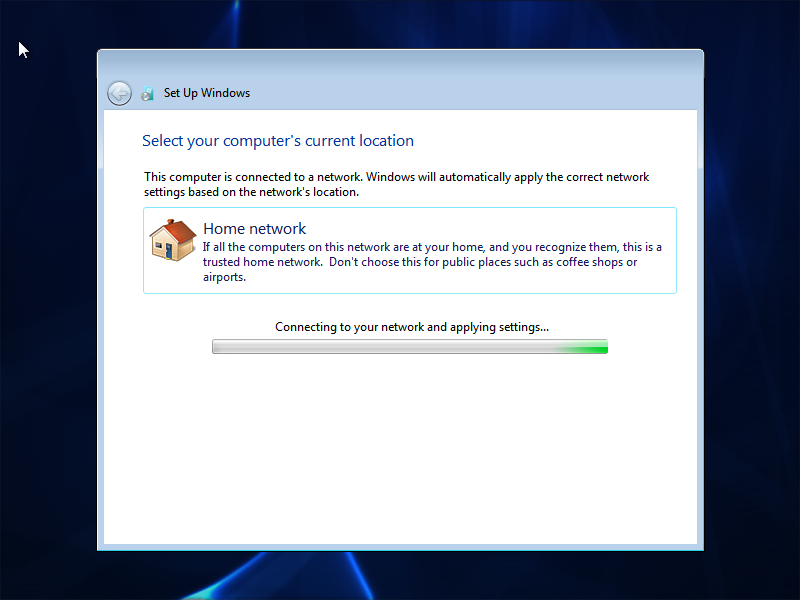Click the Set Up Windows title icon

click(x=147, y=93)
